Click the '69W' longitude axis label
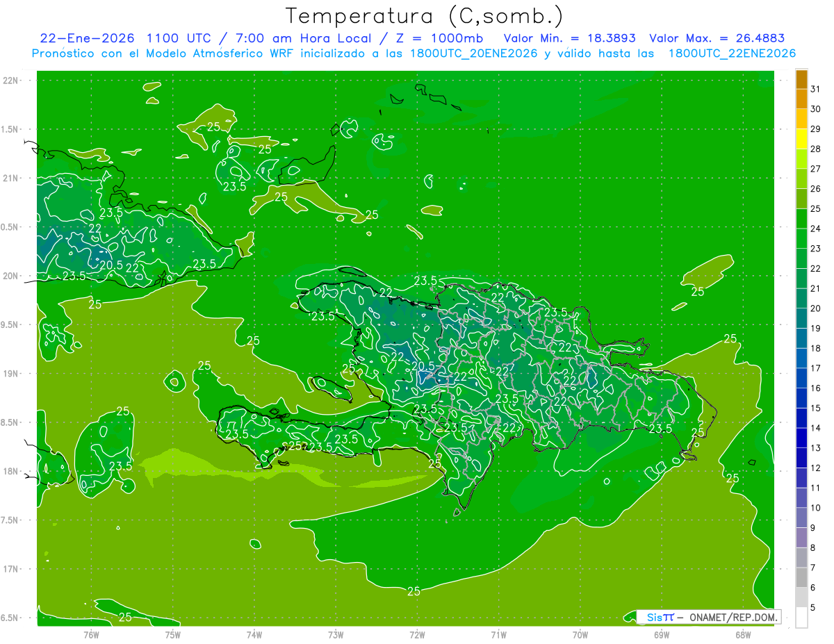 click(662, 634)
